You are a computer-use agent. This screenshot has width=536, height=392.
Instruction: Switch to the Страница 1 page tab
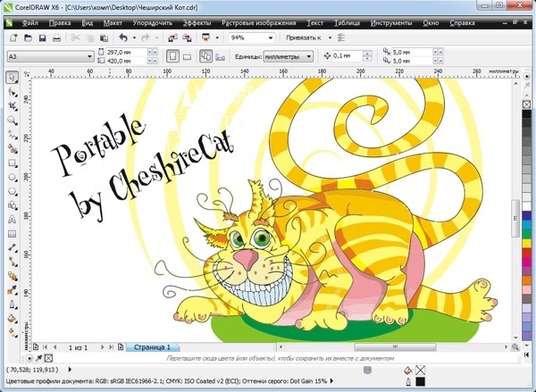click(153, 346)
